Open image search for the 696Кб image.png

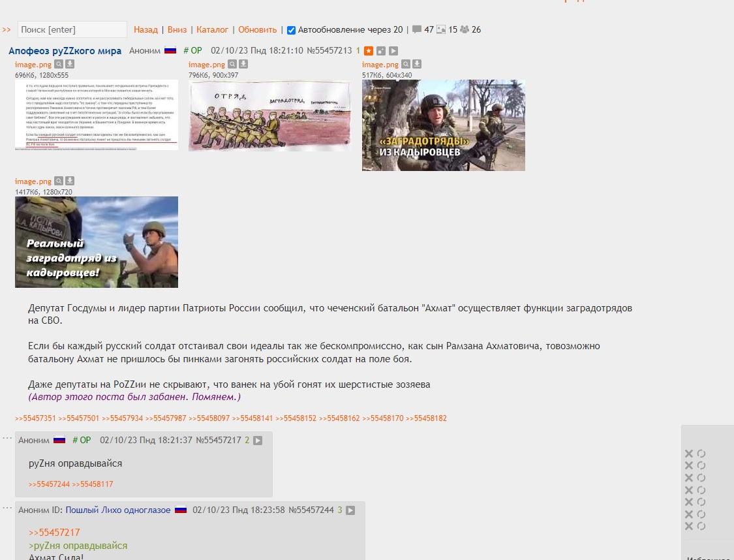point(59,64)
